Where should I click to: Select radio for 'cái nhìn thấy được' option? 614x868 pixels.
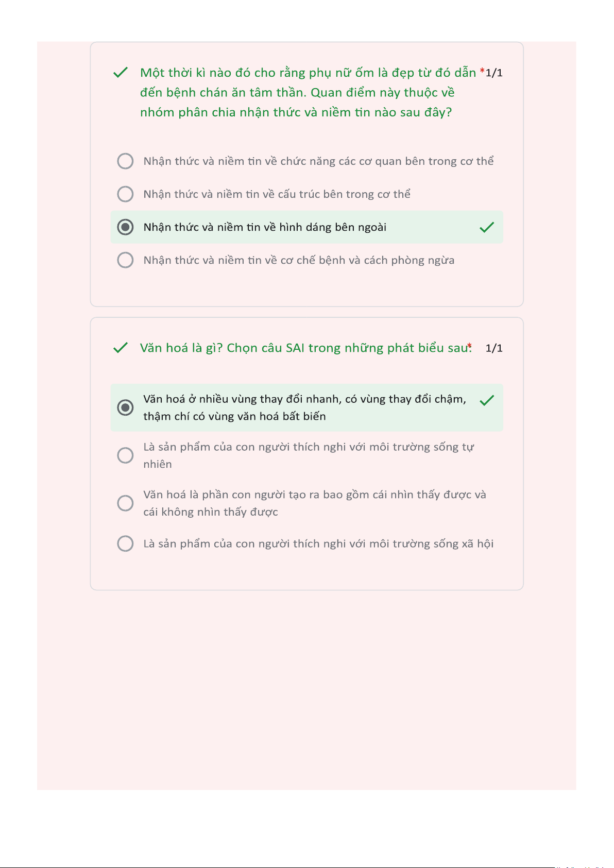(x=125, y=503)
